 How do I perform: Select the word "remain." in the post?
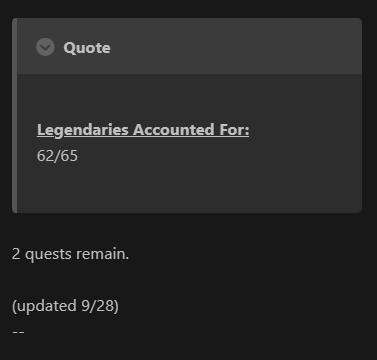pos(102,254)
